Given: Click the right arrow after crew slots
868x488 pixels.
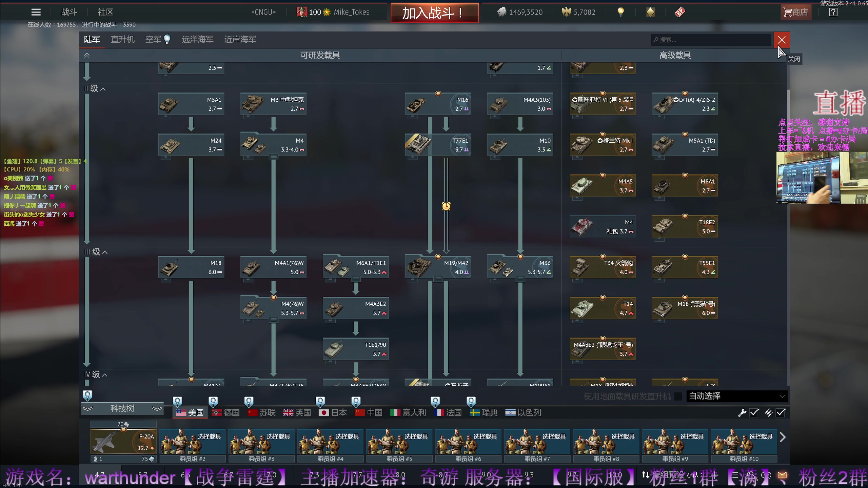Looking at the screenshot, I should click(x=783, y=437).
